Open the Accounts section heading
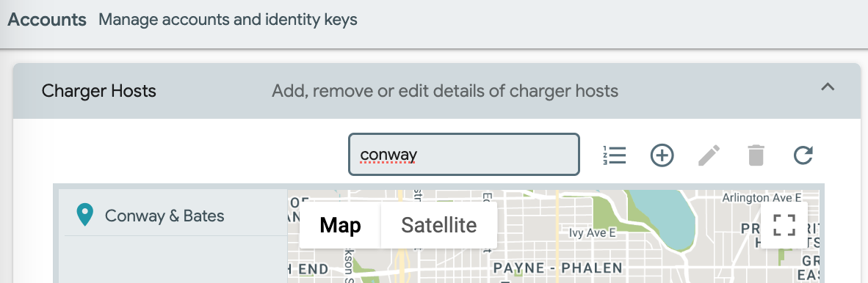The image size is (868, 283). click(x=47, y=20)
